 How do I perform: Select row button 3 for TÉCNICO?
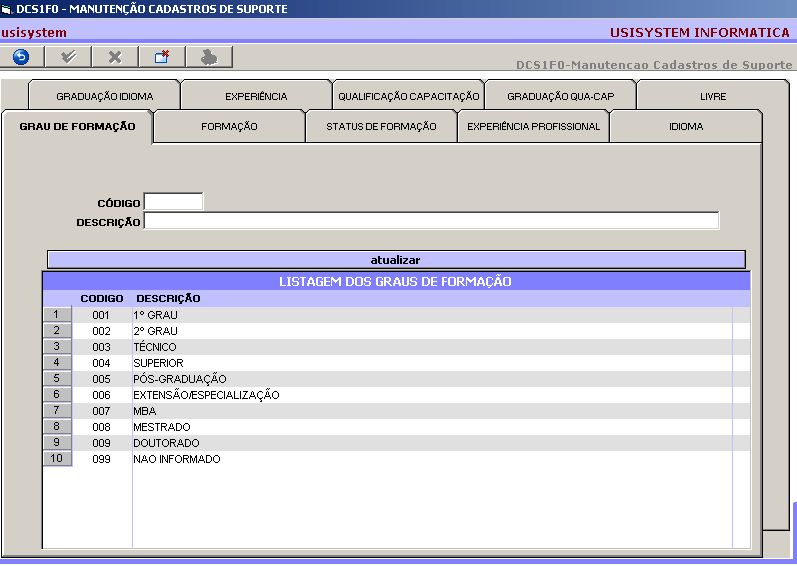click(x=57, y=347)
